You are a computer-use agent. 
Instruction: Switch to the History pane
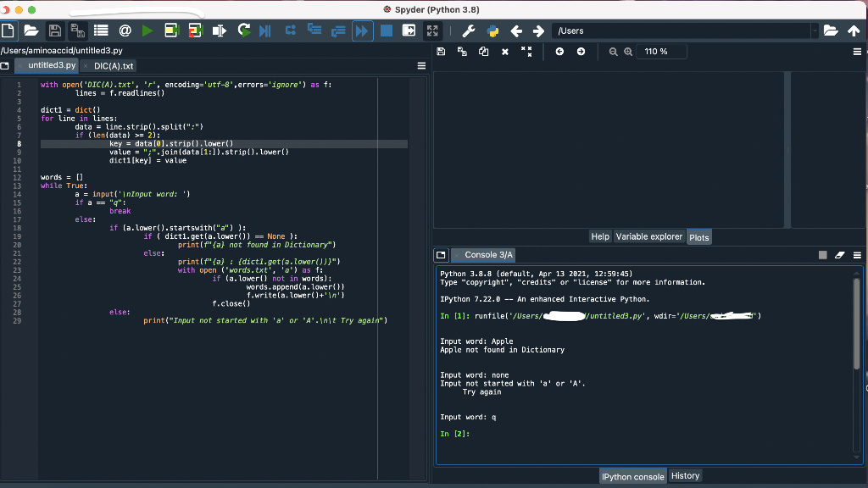[x=685, y=475]
